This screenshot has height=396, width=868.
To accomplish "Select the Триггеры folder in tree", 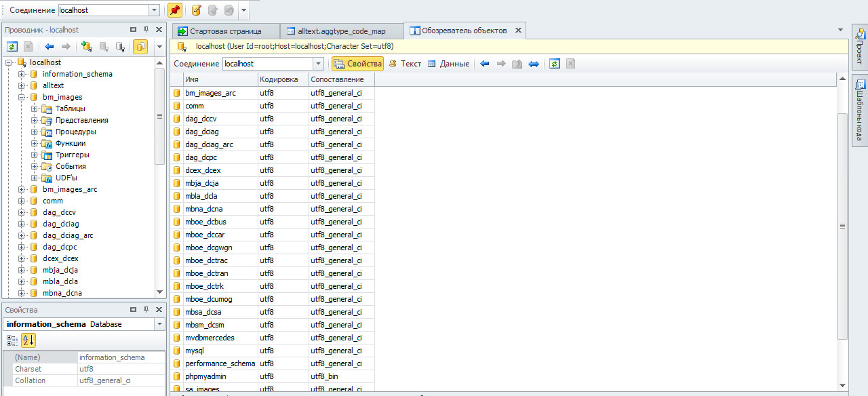I will point(72,155).
